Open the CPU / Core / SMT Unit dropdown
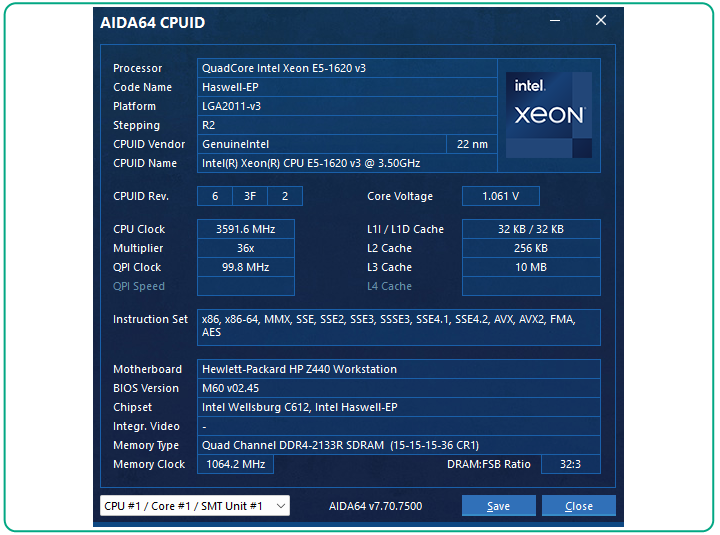 click(x=195, y=506)
